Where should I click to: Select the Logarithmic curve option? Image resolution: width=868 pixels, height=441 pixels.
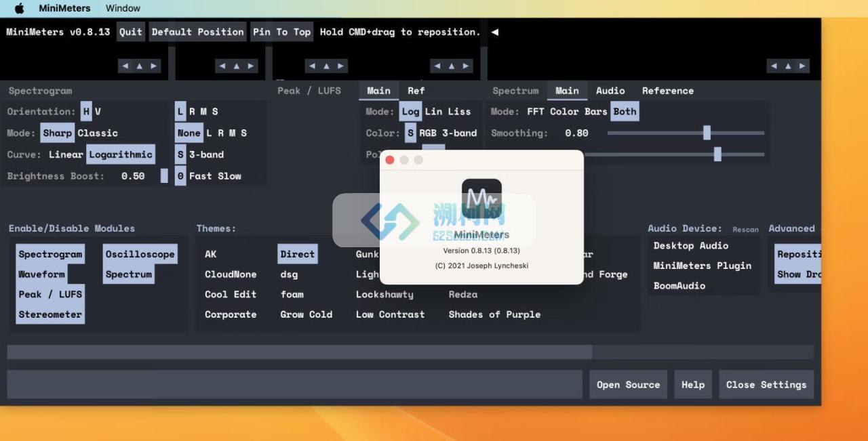121,154
